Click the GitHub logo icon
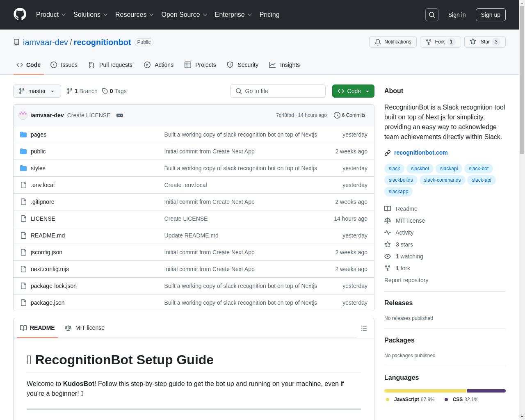 coord(20,14)
